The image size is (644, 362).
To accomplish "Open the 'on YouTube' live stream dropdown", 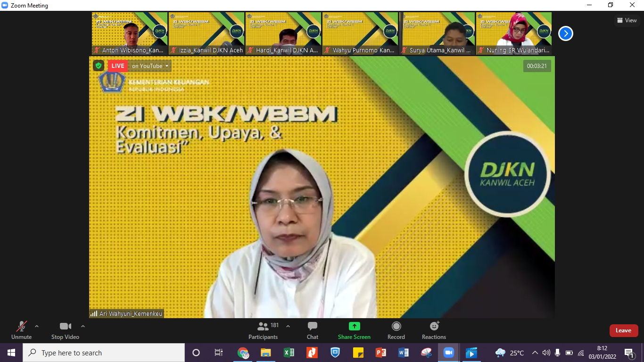I will click(150, 66).
